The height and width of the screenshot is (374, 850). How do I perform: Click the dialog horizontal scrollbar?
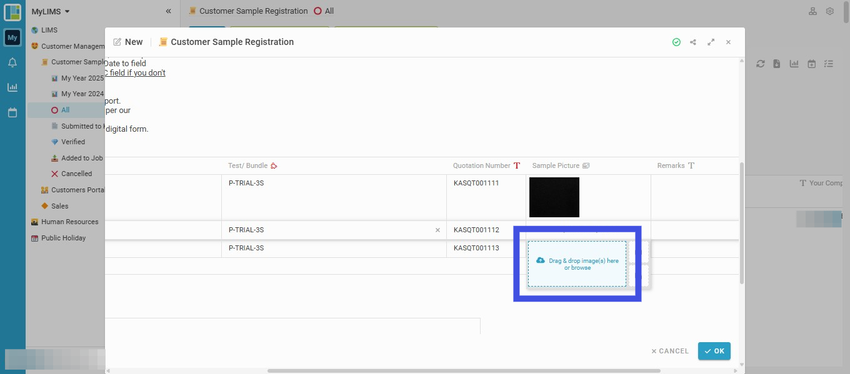pyautogui.click(x=464, y=371)
